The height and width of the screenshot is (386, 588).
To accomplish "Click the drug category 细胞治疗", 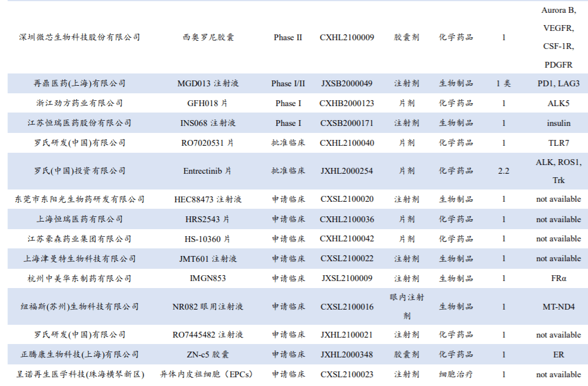I will (x=456, y=374).
